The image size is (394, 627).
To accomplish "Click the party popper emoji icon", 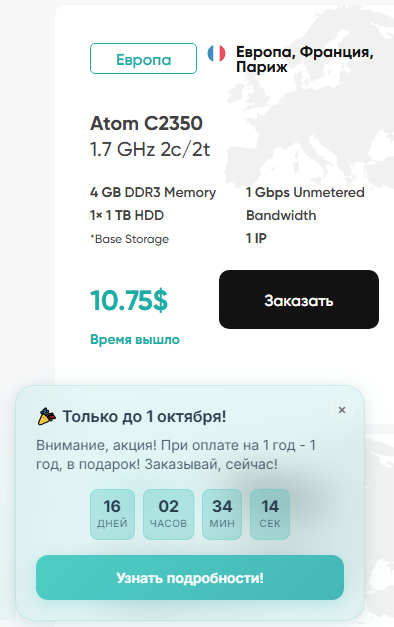I will 46,417.
